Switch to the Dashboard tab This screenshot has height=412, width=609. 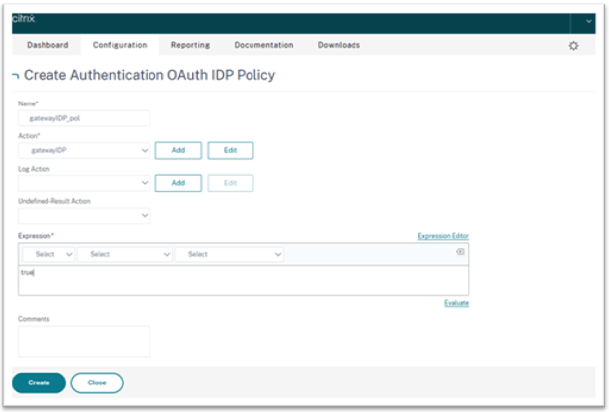(x=47, y=45)
